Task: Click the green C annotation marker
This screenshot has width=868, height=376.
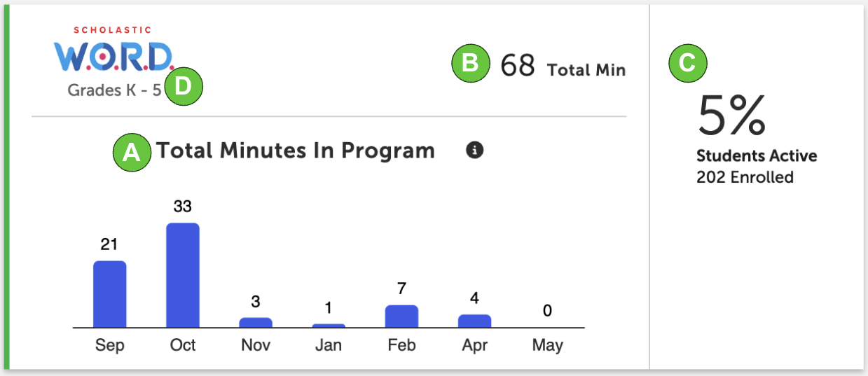Action: coord(688,64)
